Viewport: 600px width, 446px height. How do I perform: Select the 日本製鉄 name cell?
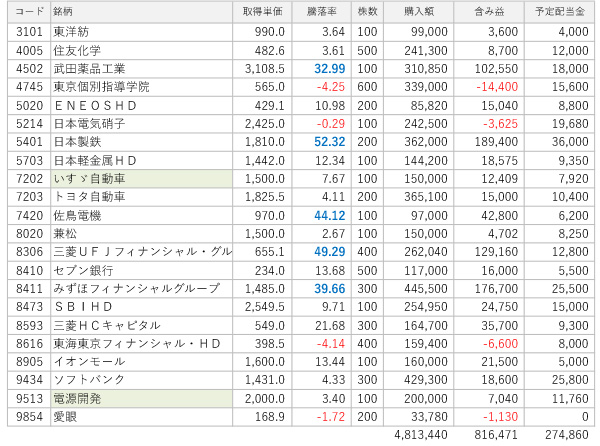(142, 142)
